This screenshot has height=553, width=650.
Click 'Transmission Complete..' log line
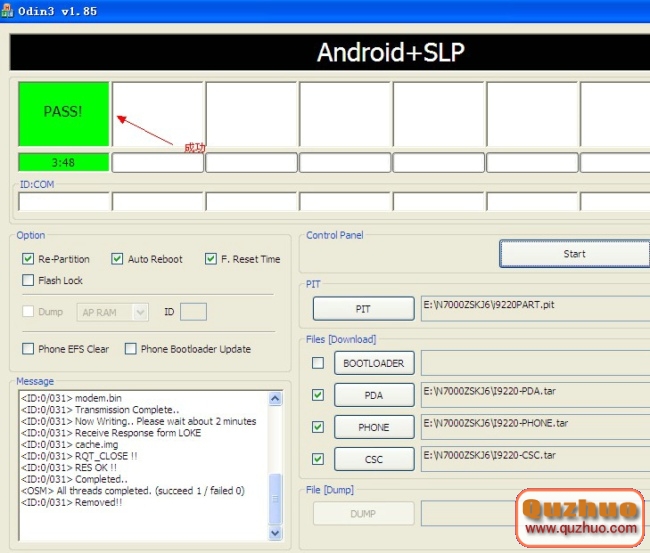pos(100,410)
